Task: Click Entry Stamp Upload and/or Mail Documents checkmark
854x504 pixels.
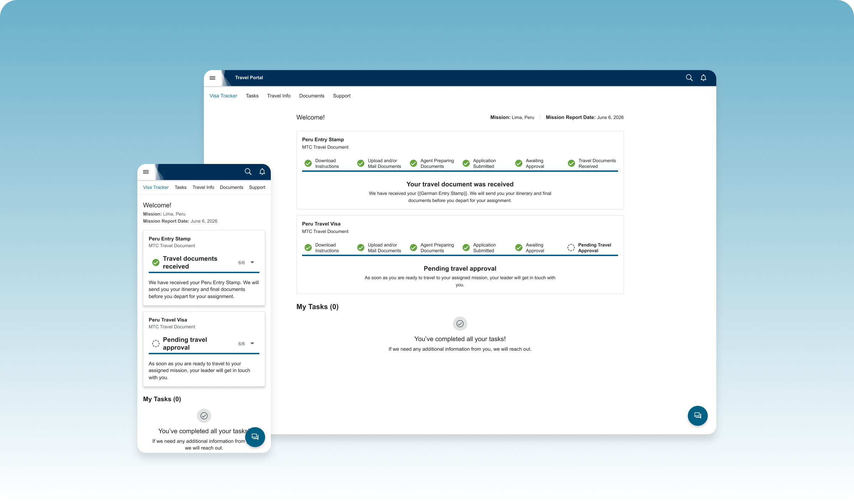Action: click(x=361, y=163)
